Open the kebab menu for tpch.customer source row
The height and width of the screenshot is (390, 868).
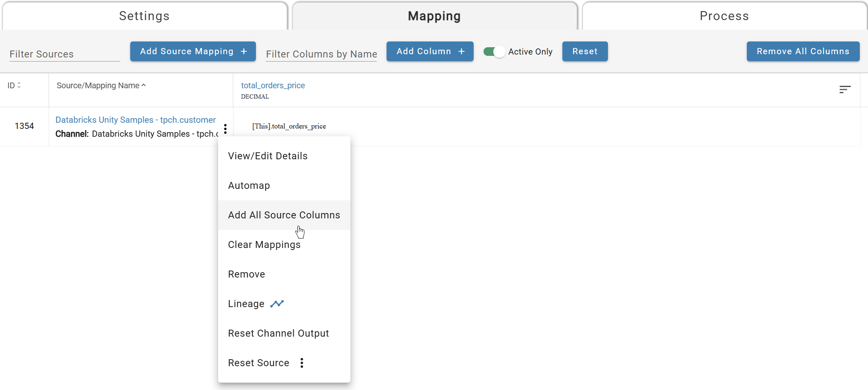tap(225, 128)
